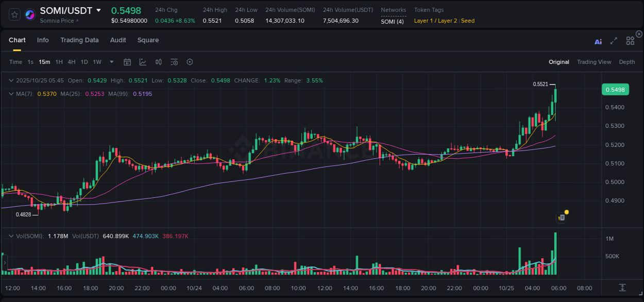Click the candle OHLC display icon
The image size is (644, 302).
coord(158,62)
